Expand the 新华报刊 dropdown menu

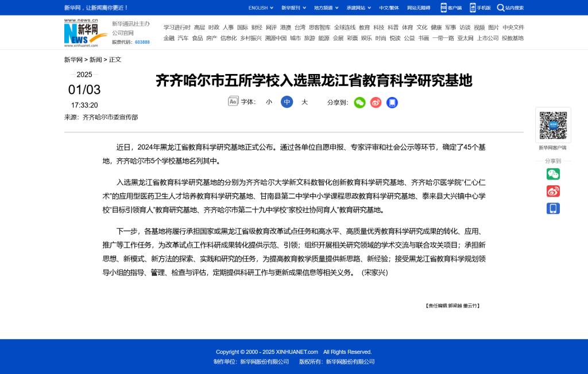[x=293, y=8]
